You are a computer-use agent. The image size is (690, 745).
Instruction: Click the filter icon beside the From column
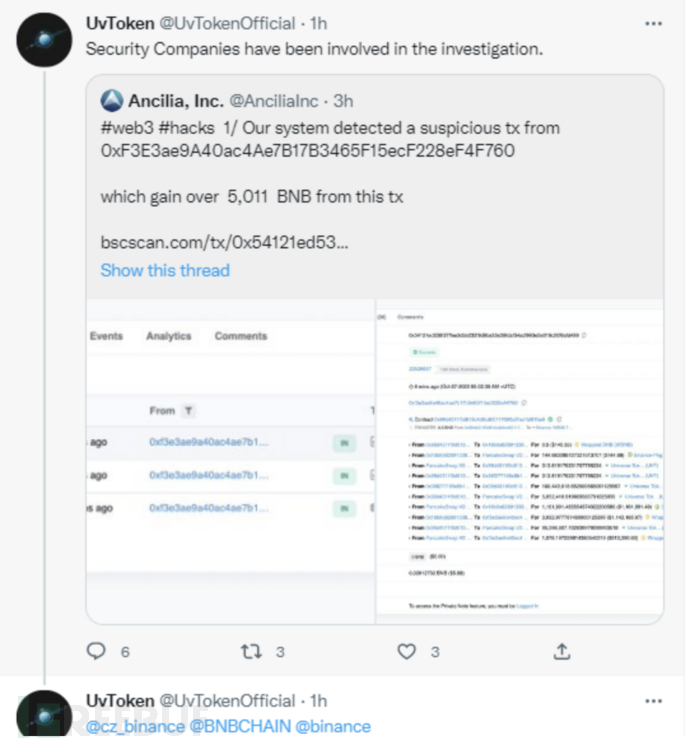click(188, 411)
